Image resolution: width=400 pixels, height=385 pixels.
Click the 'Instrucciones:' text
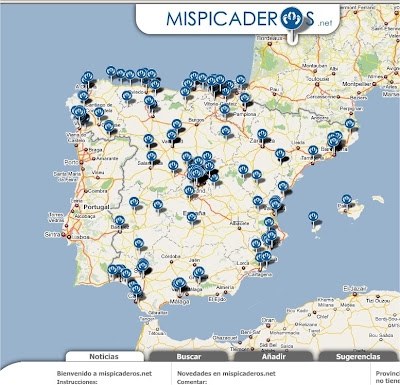pyautogui.click(x=77, y=382)
